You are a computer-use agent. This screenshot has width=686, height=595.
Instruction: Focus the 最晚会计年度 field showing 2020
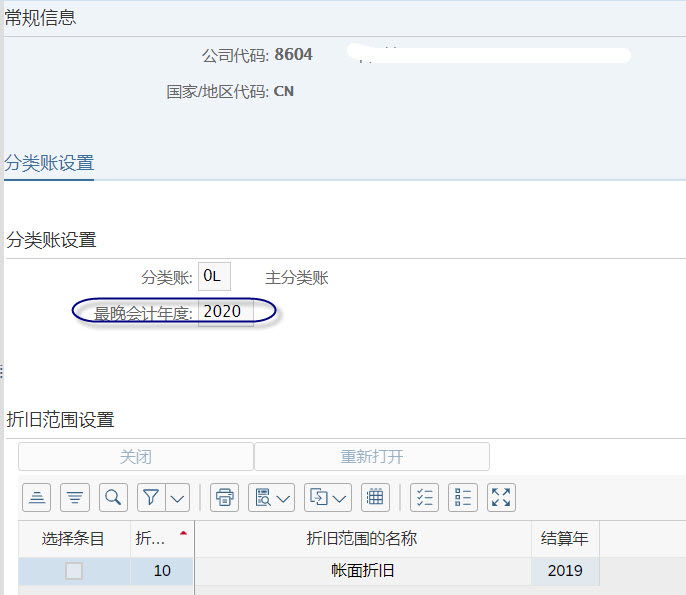pyautogui.click(x=226, y=312)
